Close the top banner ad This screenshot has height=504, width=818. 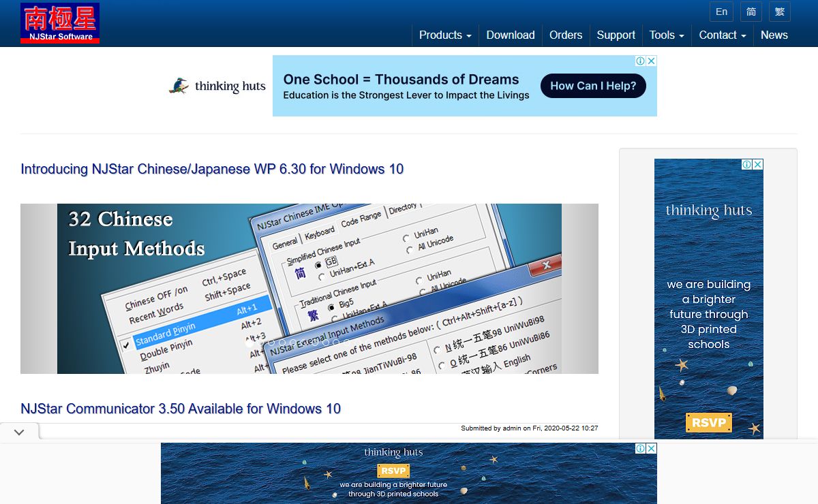click(652, 61)
